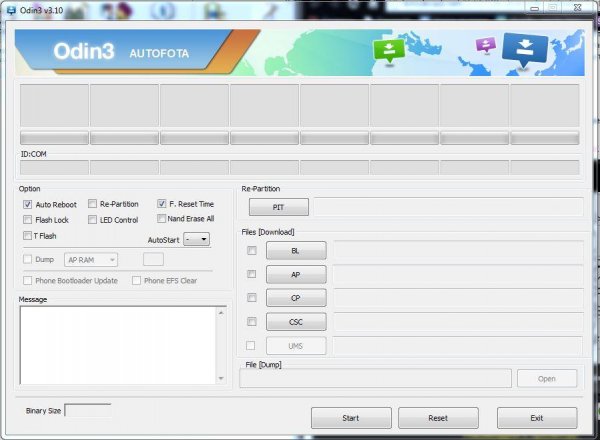Click inside the Message log box
Image resolution: width=600 pixels, height=440 pixels.
pos(119,345)
